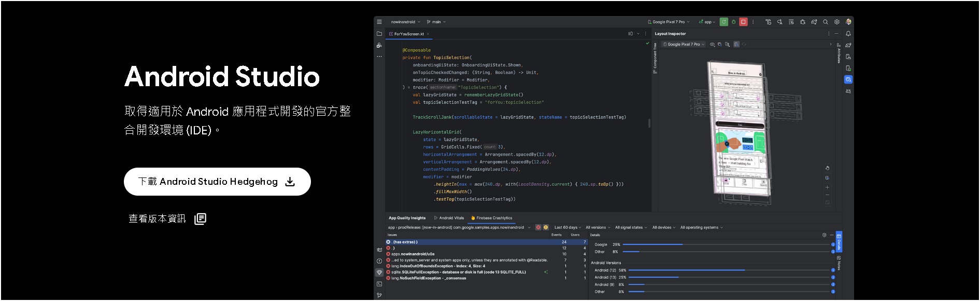Viewport: 980px width, 301px height.
Task: Open the Project tool window folder icon
Action: click(379, 34)
